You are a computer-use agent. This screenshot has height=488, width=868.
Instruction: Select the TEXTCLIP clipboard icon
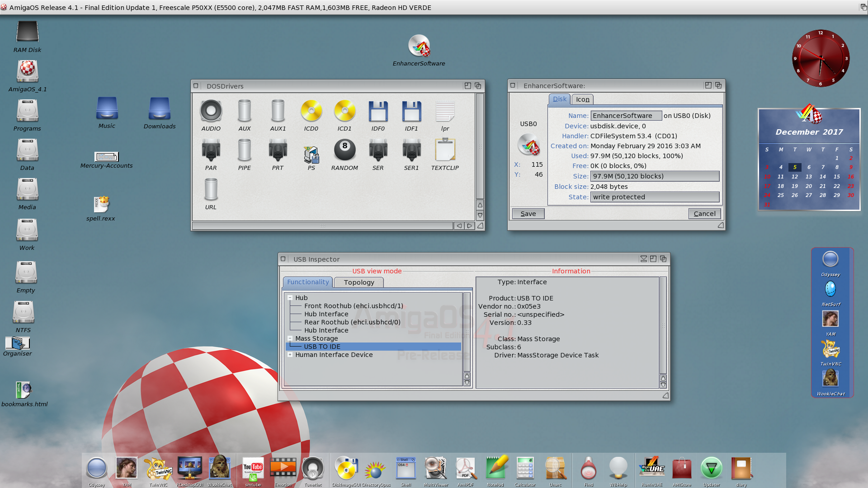[x=445, y=150]
